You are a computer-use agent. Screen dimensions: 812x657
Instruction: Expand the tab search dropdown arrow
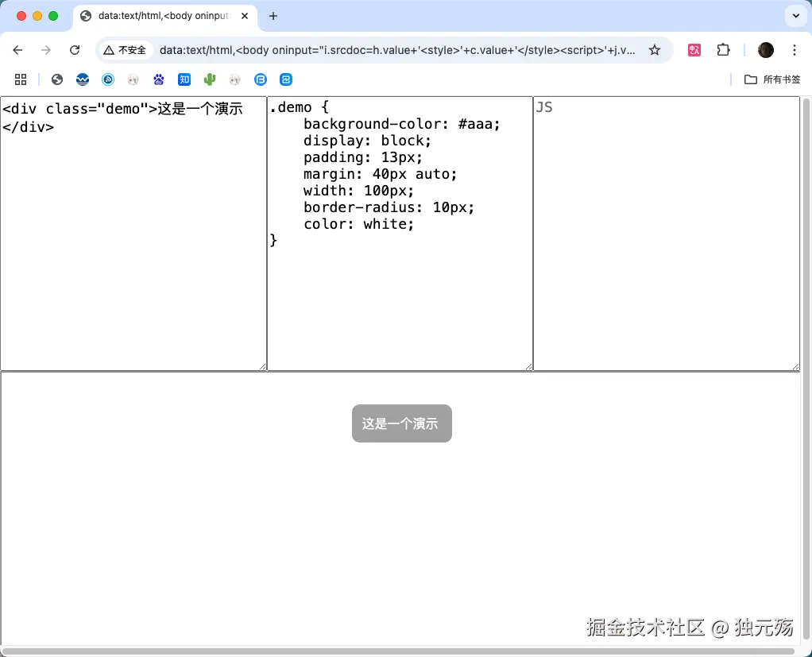[x=796, y=16]
